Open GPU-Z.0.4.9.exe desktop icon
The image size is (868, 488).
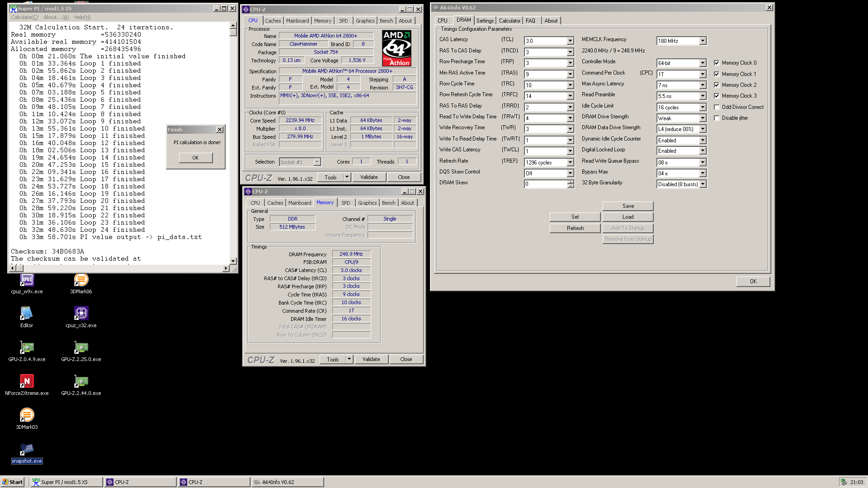(x=27, y=351)
